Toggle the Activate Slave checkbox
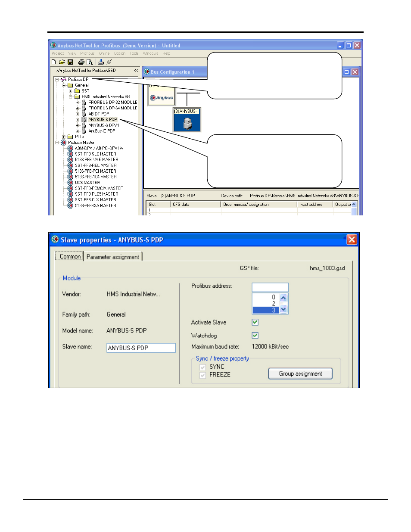The width and height of the screenshot is (411, 532). point(255,322)
